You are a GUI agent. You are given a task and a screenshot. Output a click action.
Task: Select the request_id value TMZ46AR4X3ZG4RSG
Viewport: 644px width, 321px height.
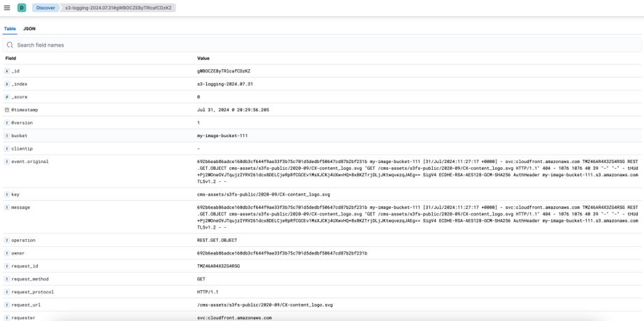218,266
